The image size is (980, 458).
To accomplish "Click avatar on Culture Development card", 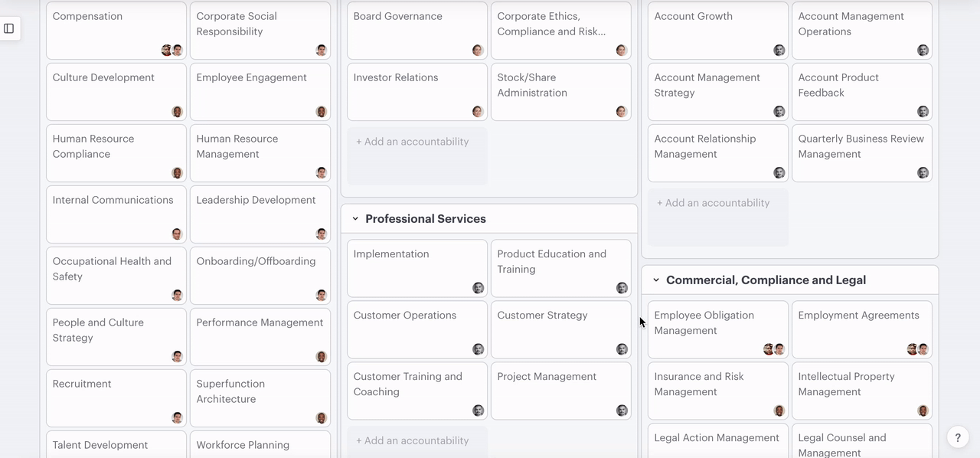I will click(x=177, y=112).
